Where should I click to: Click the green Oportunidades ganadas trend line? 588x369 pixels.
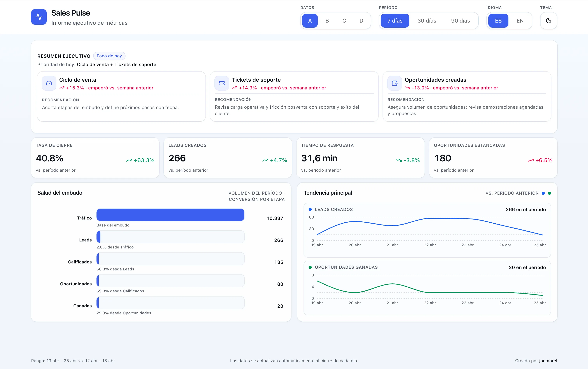[x=430, y=292]
